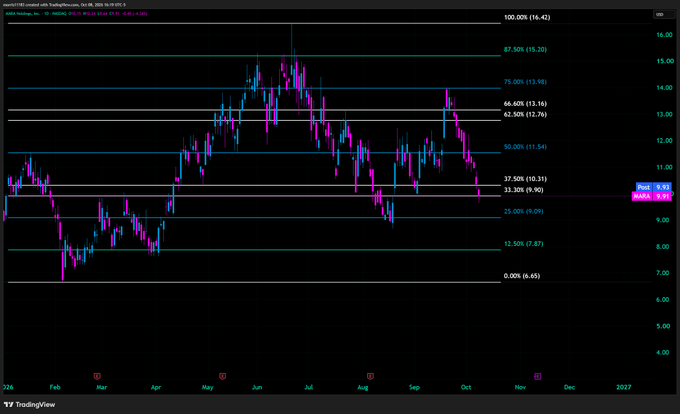
Task: Click Aug on the time axis
Action: tap(363, 387)
